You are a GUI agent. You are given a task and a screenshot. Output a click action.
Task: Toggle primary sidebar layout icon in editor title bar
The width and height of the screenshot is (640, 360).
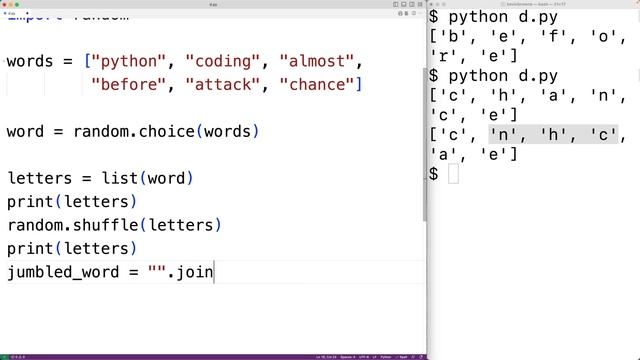[396, 4]
